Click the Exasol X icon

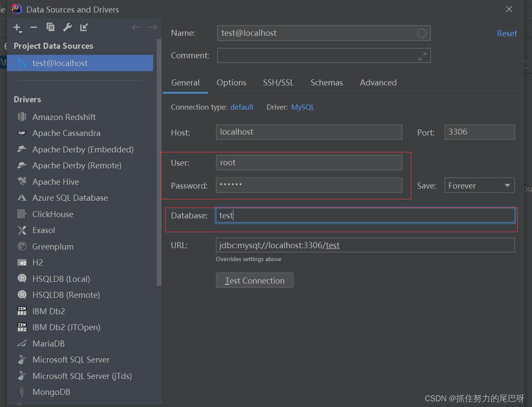point(22,230)
